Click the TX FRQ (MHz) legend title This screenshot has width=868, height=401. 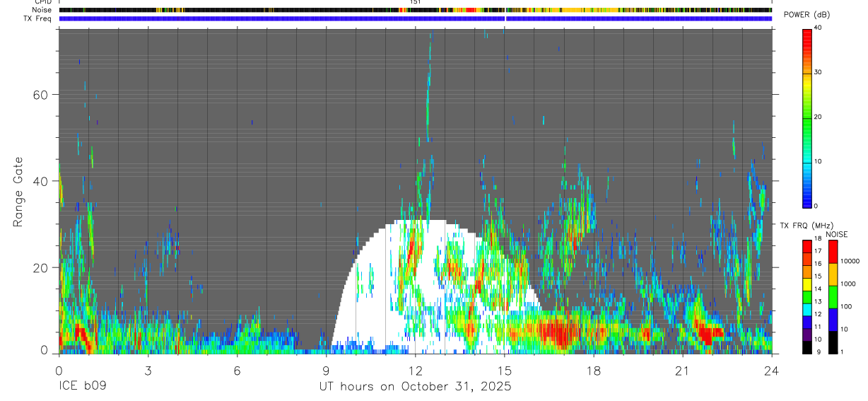[801, 226]
